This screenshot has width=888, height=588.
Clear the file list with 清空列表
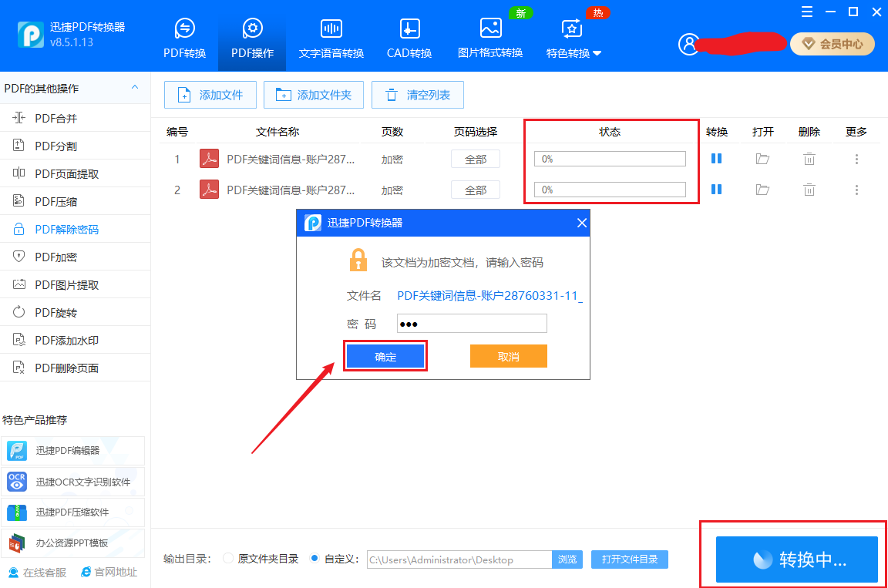click(417, 94)
